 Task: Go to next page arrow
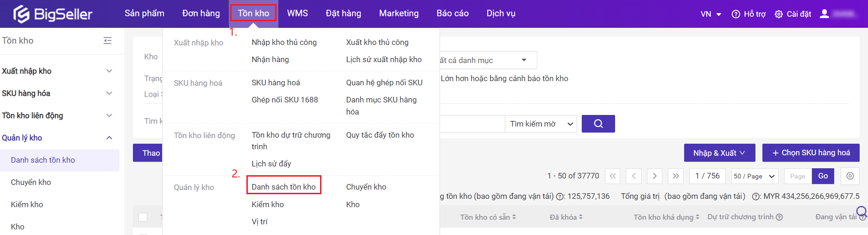pos(654,176)
